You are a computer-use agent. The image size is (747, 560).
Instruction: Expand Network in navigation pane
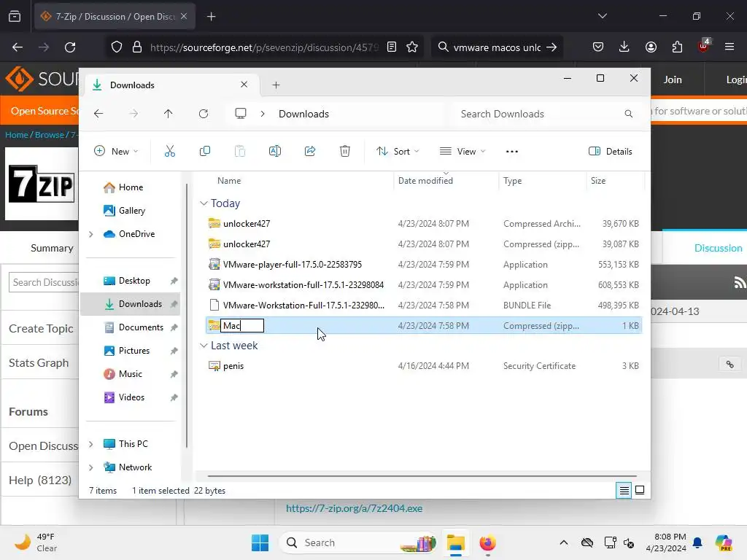click(x=91, y=467)
